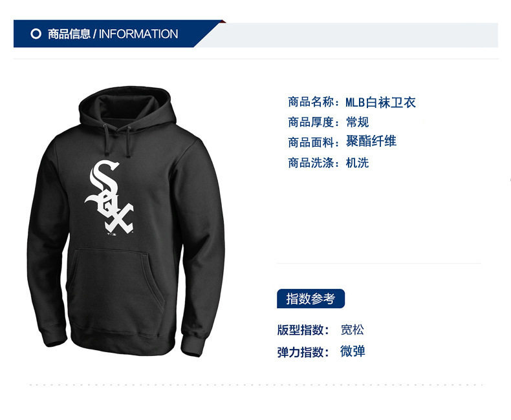The height and width of the screenshot is (420, 511).
Task: Click the 指数参考 badge button
Action: coord(310,299)
